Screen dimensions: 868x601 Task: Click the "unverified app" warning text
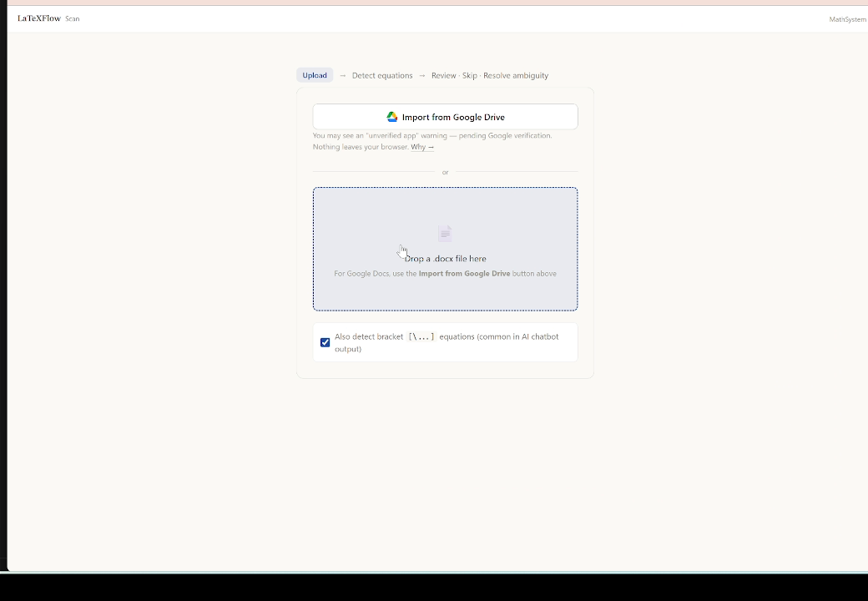431,141
